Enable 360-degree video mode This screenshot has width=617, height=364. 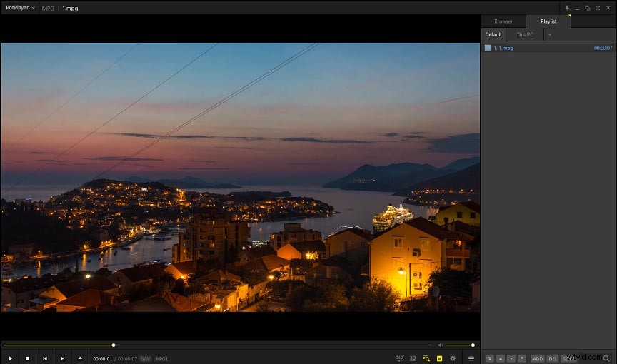[400, 358]
